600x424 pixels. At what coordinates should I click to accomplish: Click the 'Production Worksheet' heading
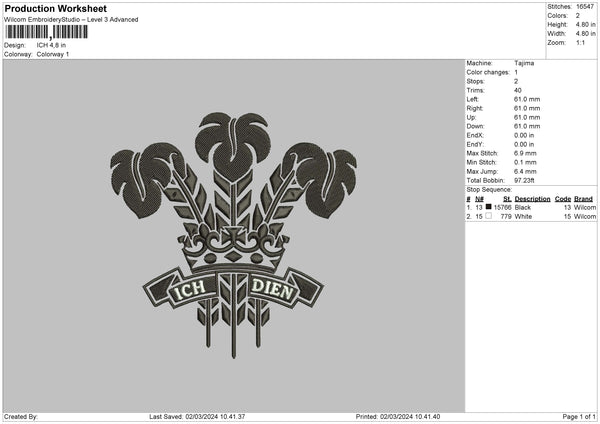pos(55,8)
